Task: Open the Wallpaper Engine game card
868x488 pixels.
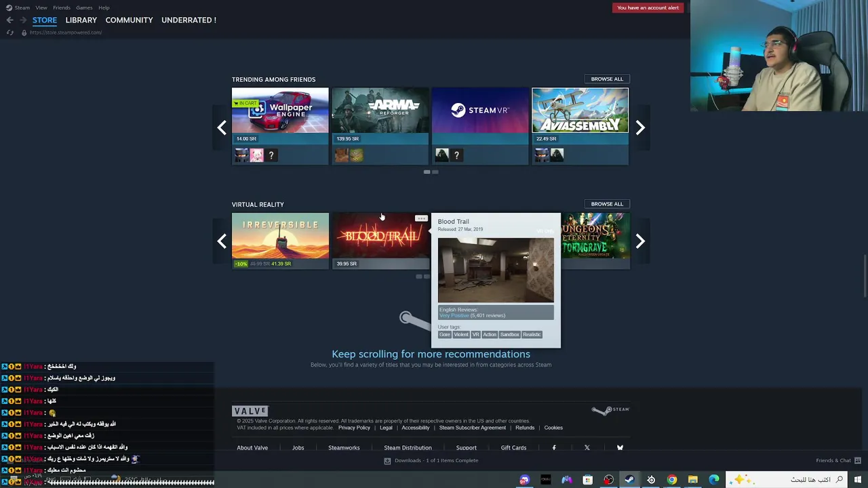Action: 280,126
